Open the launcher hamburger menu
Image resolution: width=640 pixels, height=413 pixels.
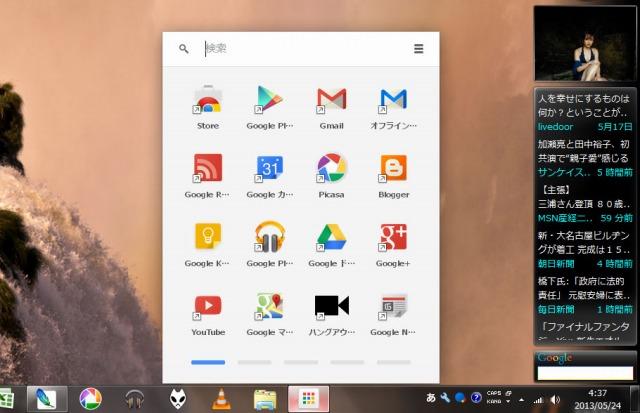(x=418, y=49)
